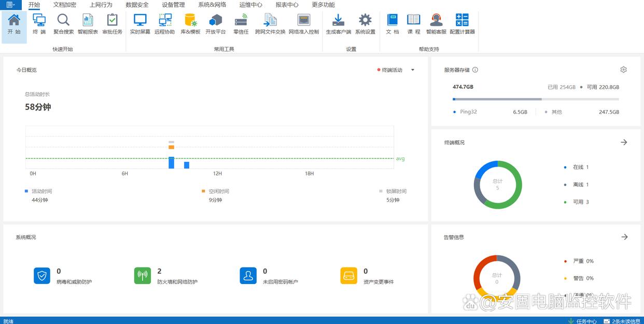Launch 远程协助 remote assistance
Viewport: 644px width, 324px height.
tap(165, 24)
